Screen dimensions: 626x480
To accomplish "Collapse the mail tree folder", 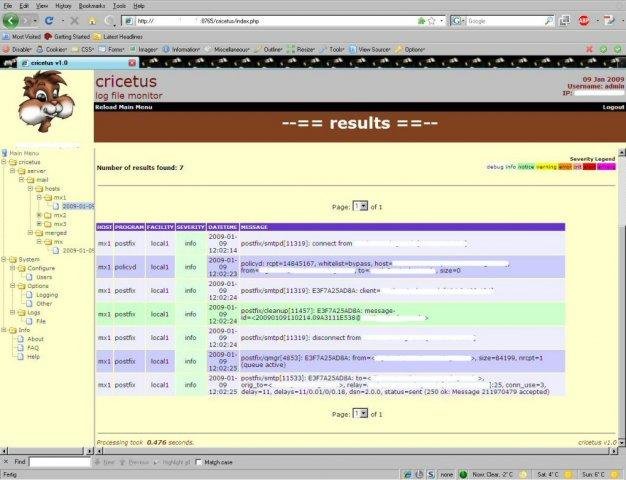I will [22, 180].
